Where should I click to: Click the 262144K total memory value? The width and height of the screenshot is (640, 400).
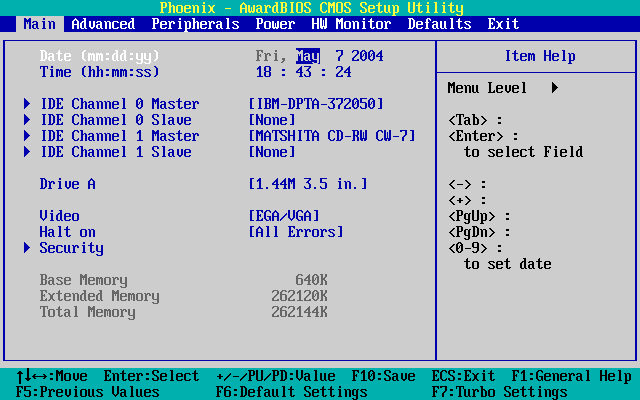click(300, 312)
